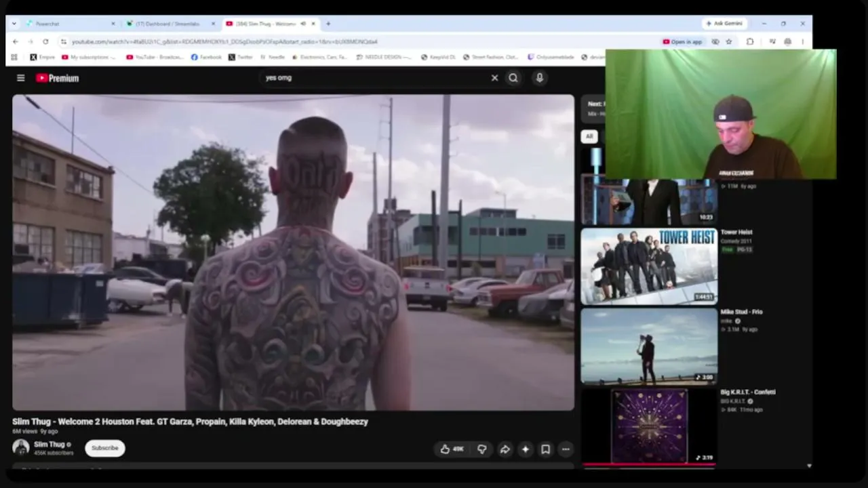Go forward in the browser

(31, 42)
